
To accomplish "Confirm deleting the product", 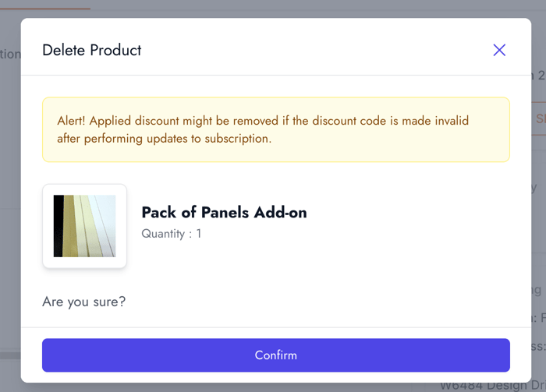I will pyautogui.click(x=275, y=355).
